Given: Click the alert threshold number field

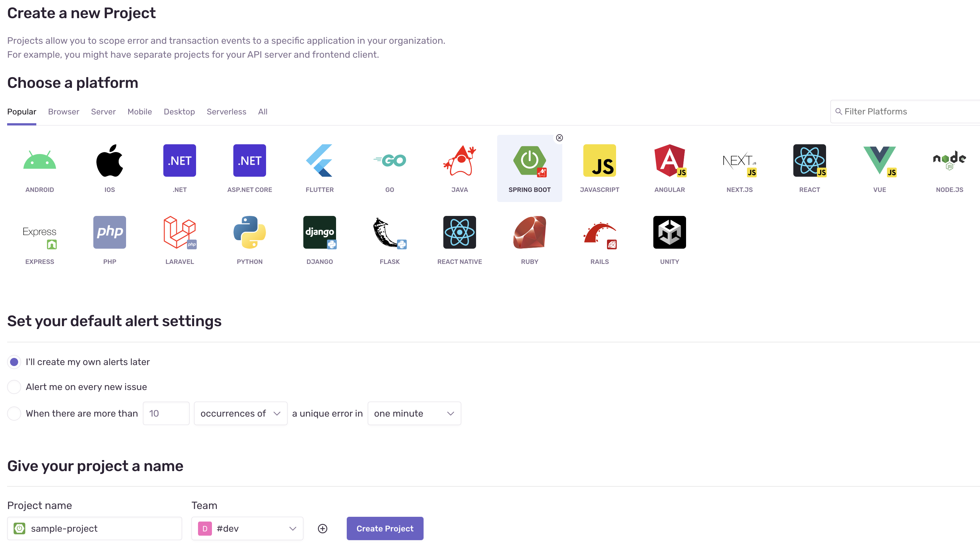Looking at the screenshot, I should point(166,413).
